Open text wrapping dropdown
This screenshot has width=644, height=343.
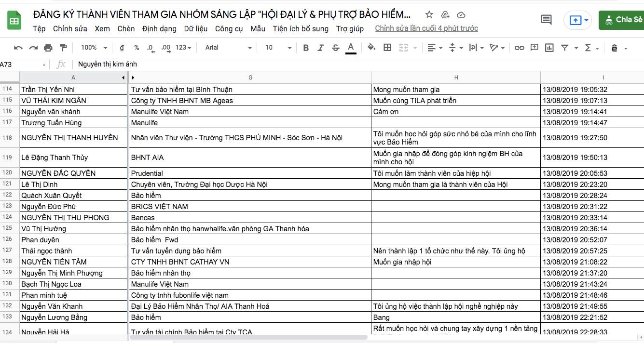[x=476, y=48]
